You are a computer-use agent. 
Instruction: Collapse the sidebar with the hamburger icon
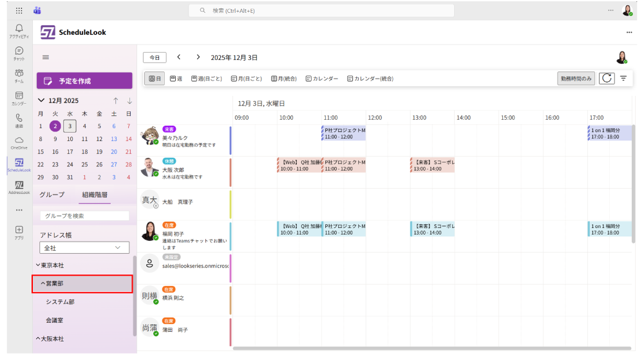pyautogui.click(x=46, y=57)
